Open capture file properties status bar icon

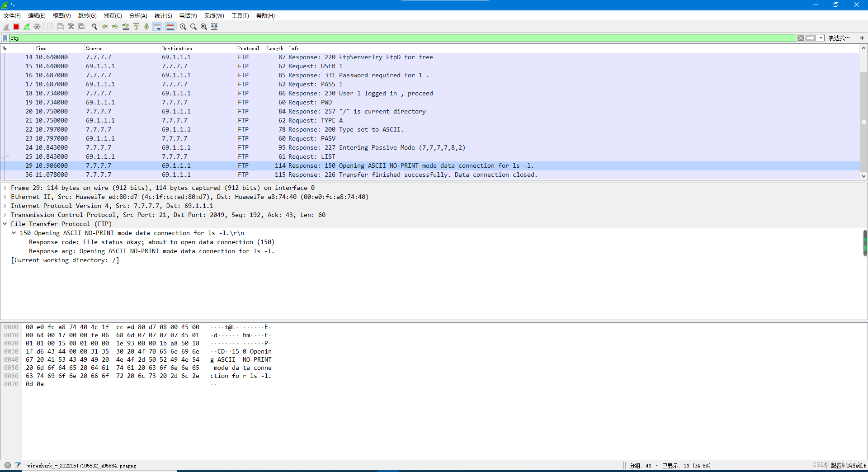click(x=18, y=465)
